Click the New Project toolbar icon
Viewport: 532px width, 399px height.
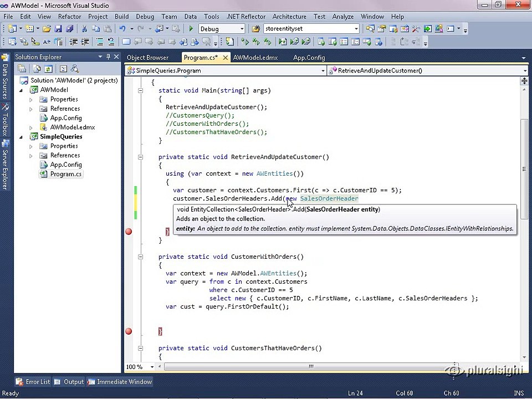coord(13,29)
